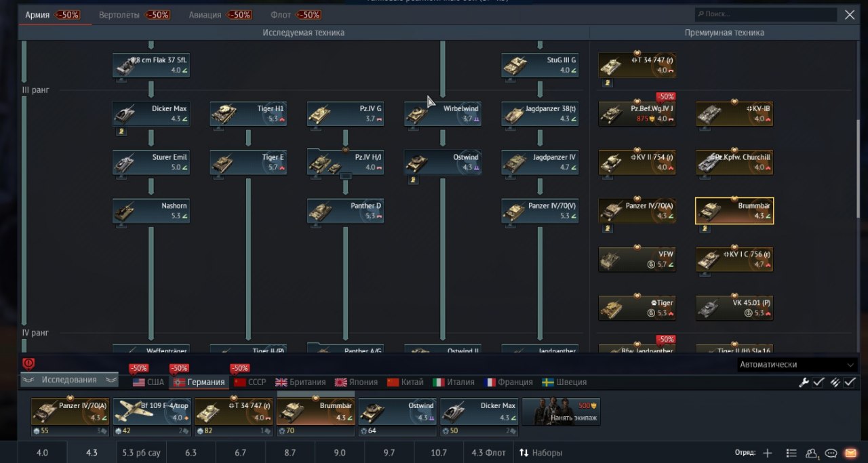Select the Tiger E tank
Screen dimensions: 868x463
click(248, 163)
